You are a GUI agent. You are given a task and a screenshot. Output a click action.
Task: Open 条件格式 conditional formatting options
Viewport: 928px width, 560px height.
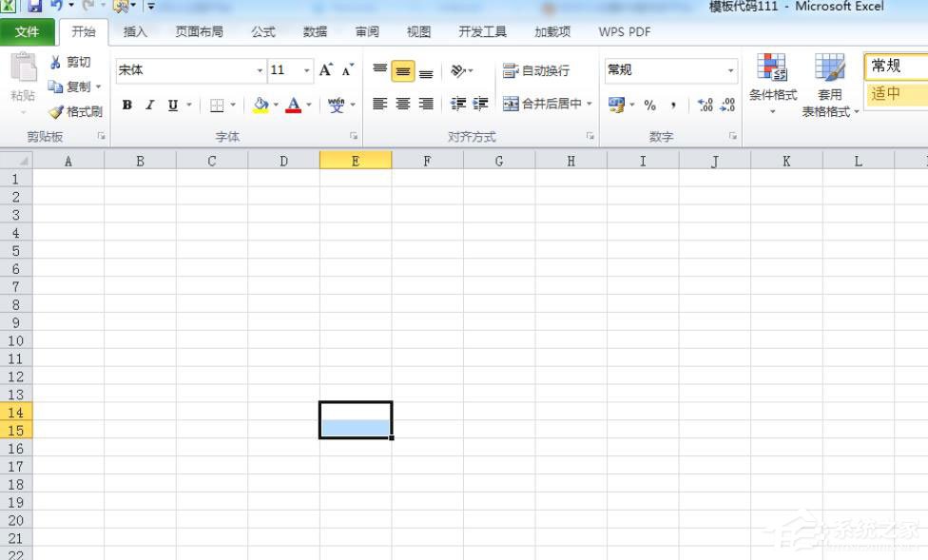[x=773, y=84]
